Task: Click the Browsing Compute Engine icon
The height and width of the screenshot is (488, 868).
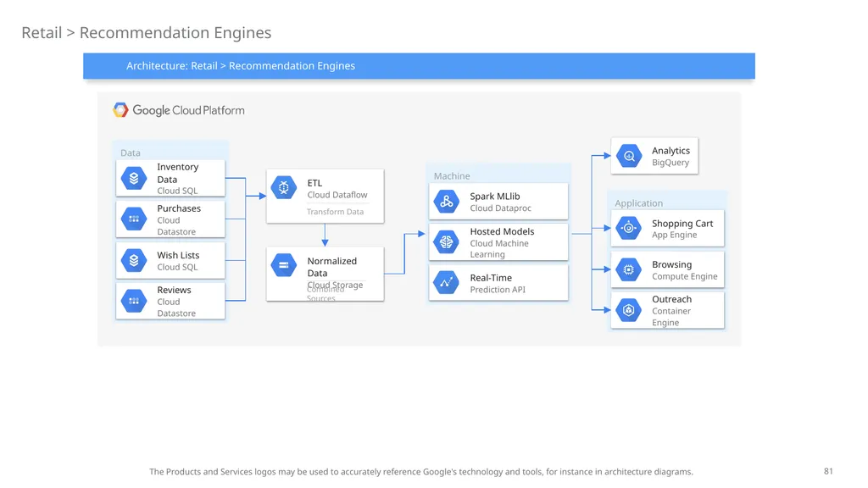Action: [x=629, y=269]
